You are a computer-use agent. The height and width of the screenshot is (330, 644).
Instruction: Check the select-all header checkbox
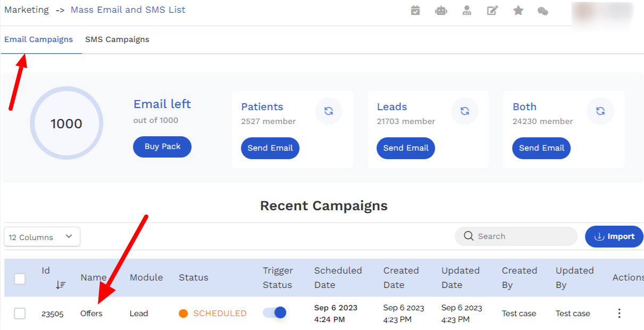20,278
